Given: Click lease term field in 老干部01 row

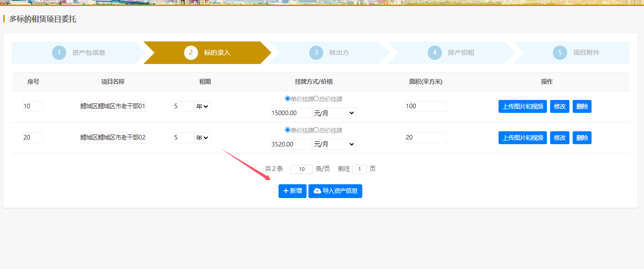Looking at the screenshot, I should point(184,106).
